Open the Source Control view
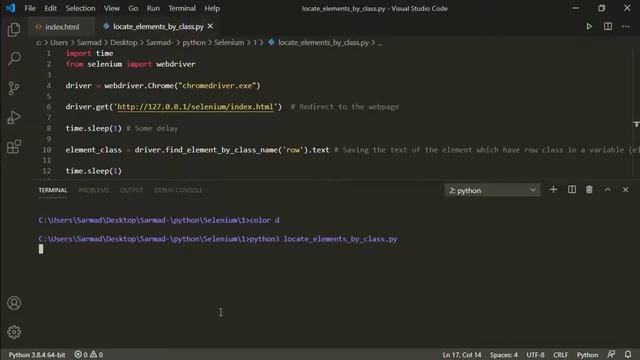Image resolution: width=640 pixels, height=360 pixels. [14, 88]
